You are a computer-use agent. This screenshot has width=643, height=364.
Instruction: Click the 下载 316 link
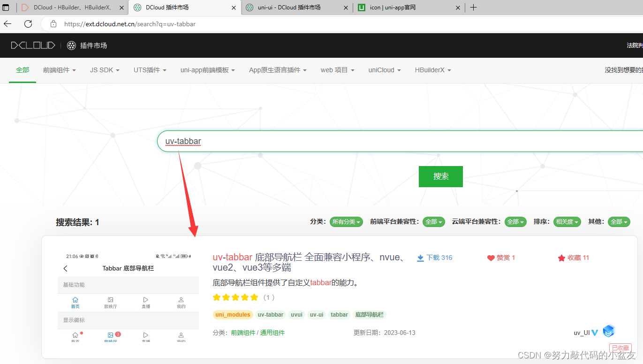tap(435, 258)
